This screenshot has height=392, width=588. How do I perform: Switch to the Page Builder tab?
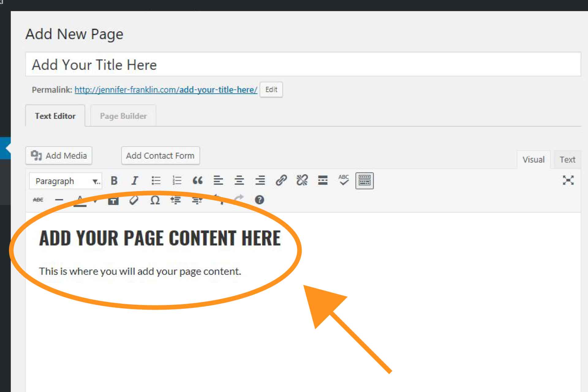122,115
